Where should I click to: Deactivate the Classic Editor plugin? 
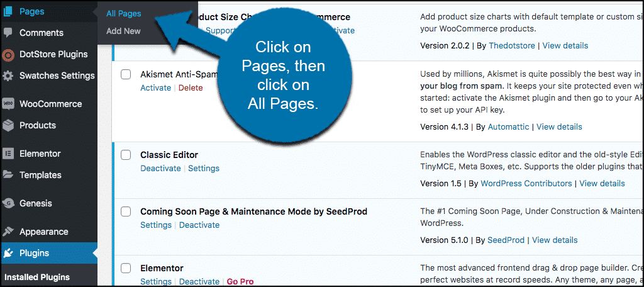point(160,168)
